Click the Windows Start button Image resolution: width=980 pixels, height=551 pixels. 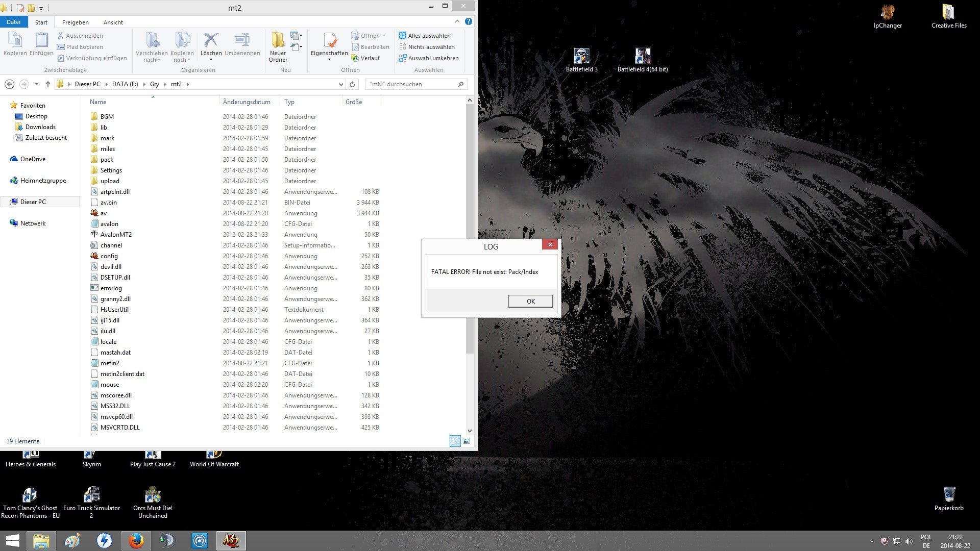tap(12, 541)
